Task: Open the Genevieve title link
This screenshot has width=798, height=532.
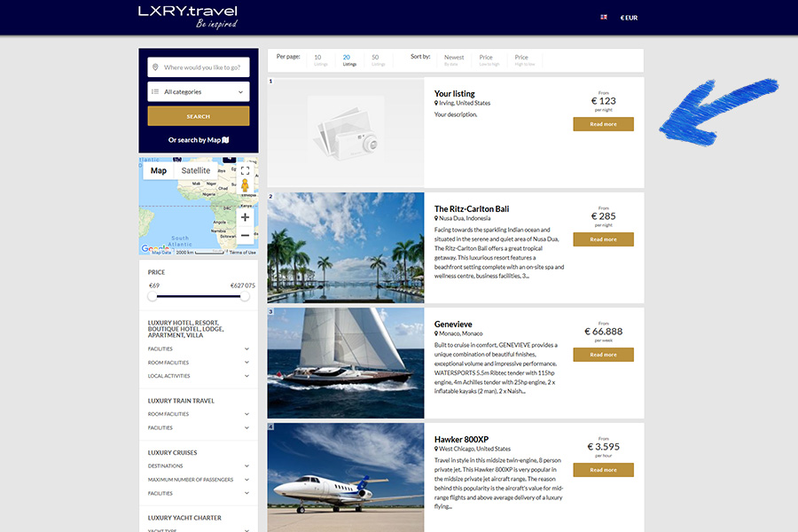Action: [x=453, y=325]
